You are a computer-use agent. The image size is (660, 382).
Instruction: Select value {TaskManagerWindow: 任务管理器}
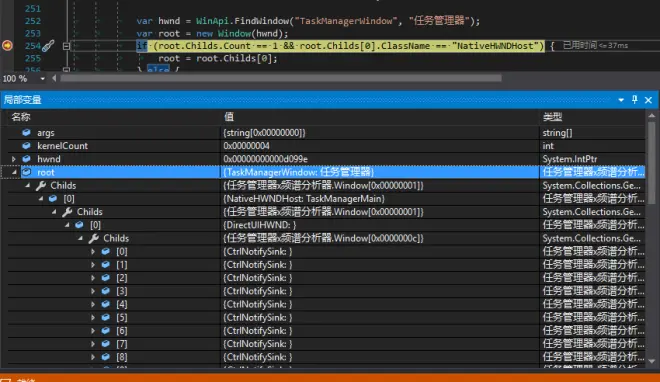298,172
